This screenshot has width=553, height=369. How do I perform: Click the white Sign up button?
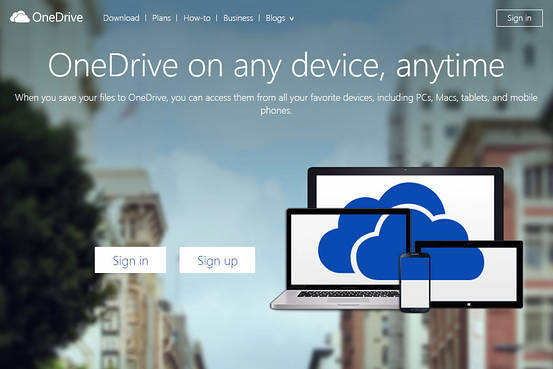click(217, 260)
